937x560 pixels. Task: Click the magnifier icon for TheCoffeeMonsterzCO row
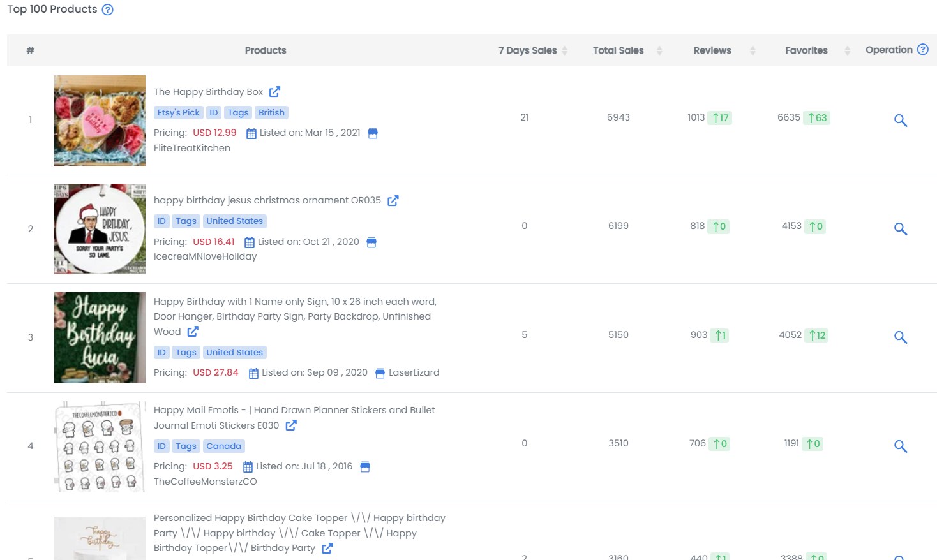click(901, 446)
